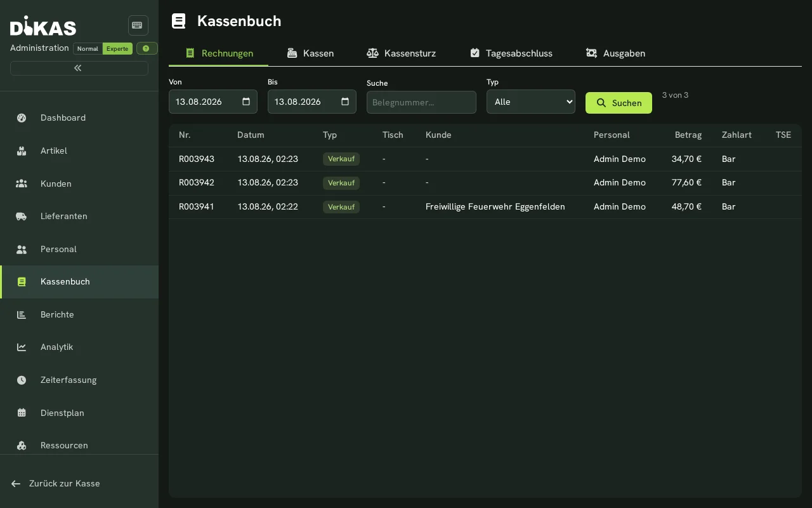The image size is (812, 508).
Task: Click the Betrag column header
Action: 688,135
